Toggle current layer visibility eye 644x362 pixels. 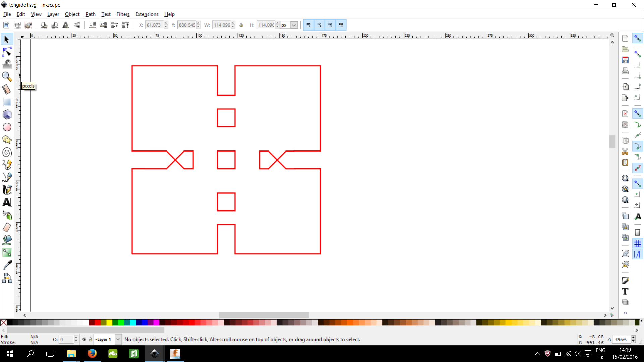[x=84, y=339]
